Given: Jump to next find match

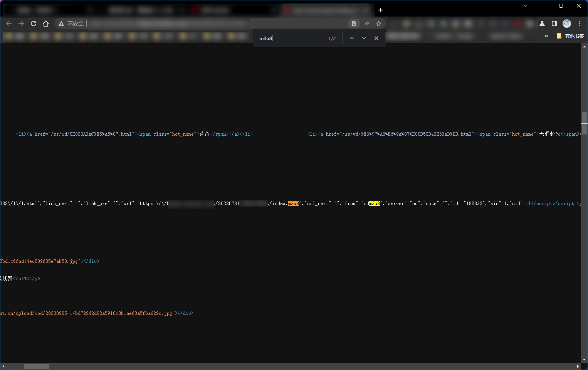Looking at the screenshot, I should pyautogui.click(x=364, y=38).
